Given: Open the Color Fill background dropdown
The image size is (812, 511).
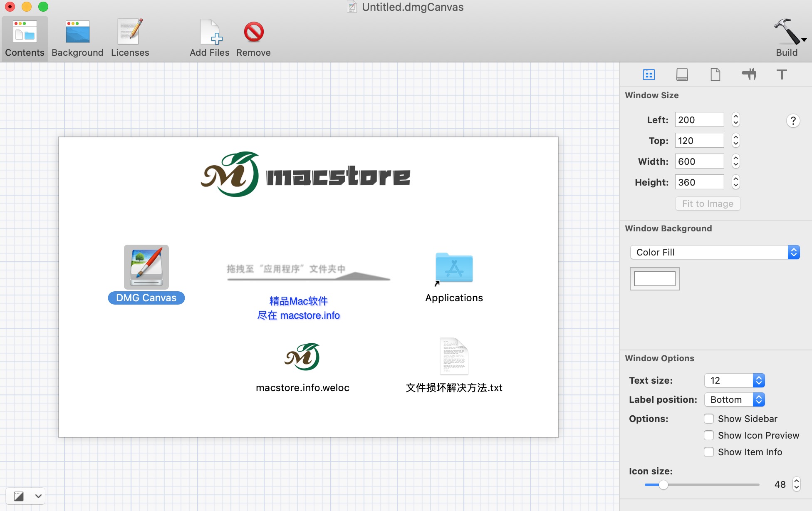Looking at the screenshot, I should point(715,252).
